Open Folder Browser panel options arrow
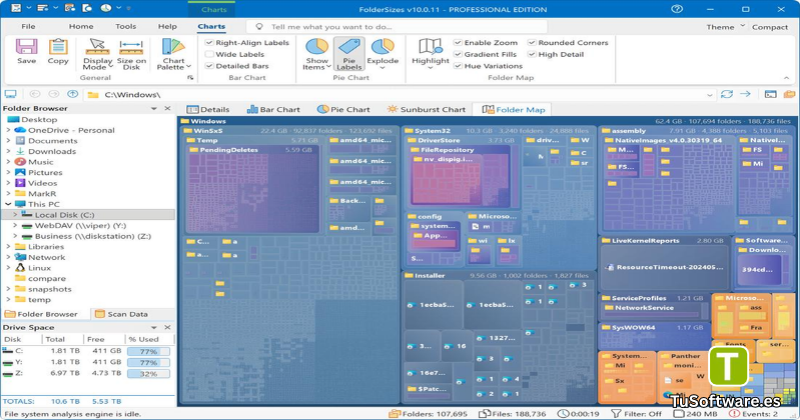The height and width of the screenshot is (420, 800). click(x=154, y=108)
